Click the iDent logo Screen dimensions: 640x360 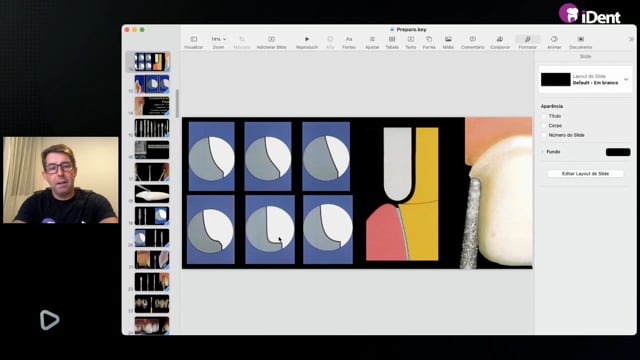(589, 13)
